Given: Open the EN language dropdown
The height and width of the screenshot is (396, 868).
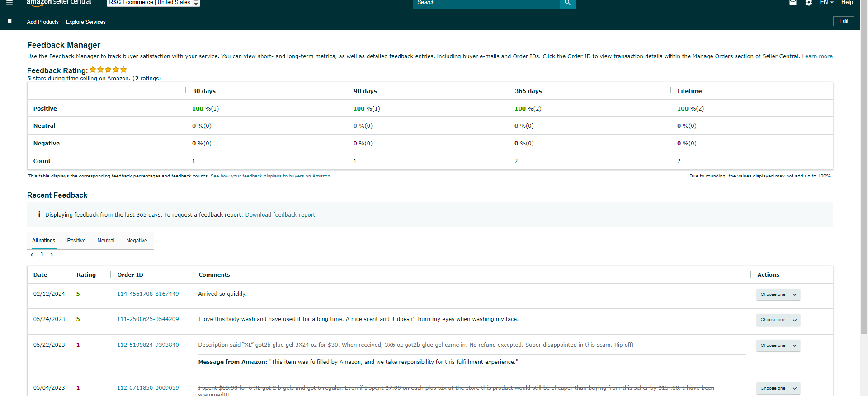Looking at the screenshot, I should (x=826, y=3).
